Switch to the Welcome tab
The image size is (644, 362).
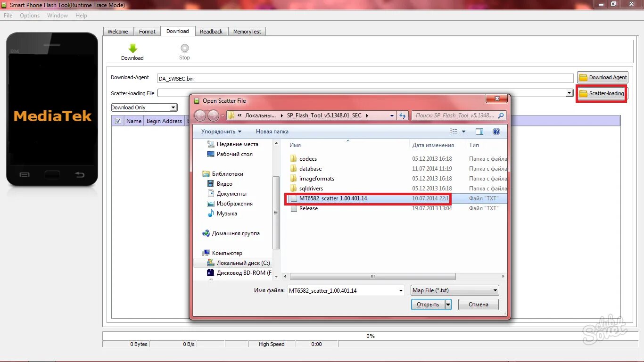click(x=118, y=32)
